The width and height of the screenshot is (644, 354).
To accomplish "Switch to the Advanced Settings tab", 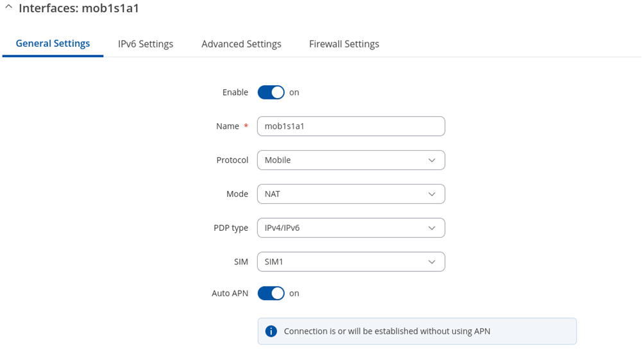I will 241,44.
